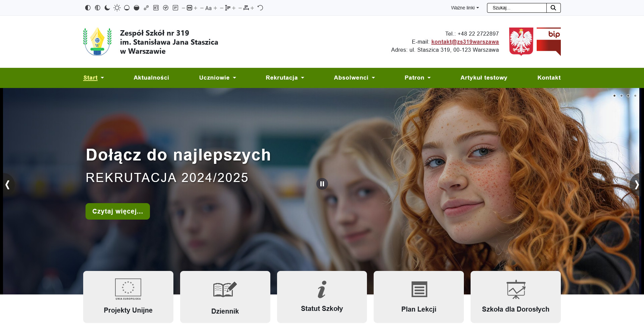Expand the Uczniowie menu
The width and height of the screenshot is (644, 324).
(x=217, y=78)
